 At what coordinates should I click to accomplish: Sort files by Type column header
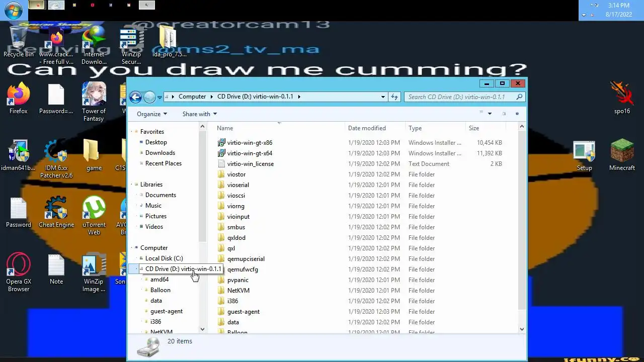[x=435, y=128]
